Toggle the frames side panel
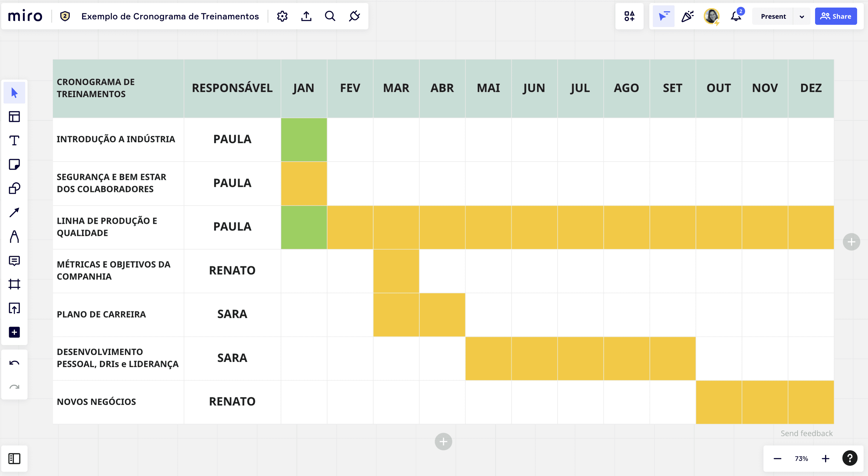Viewport: 868px width, 476px height. 14,458
